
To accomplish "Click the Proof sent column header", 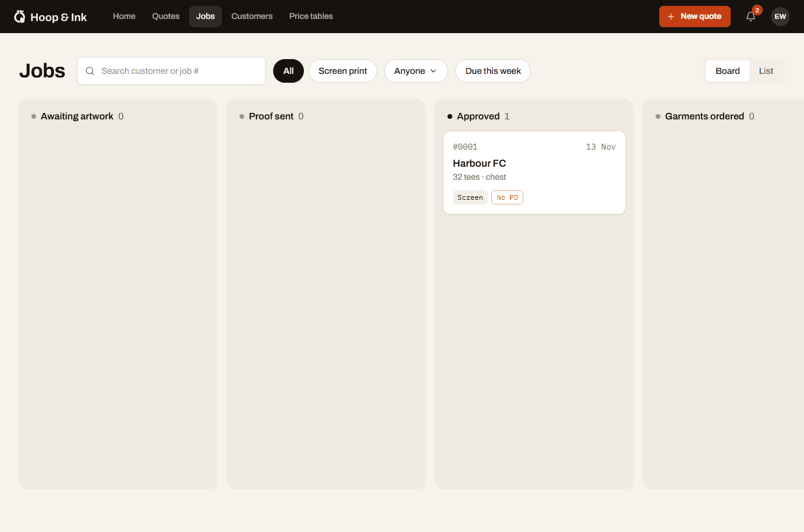I will [271, 116].
